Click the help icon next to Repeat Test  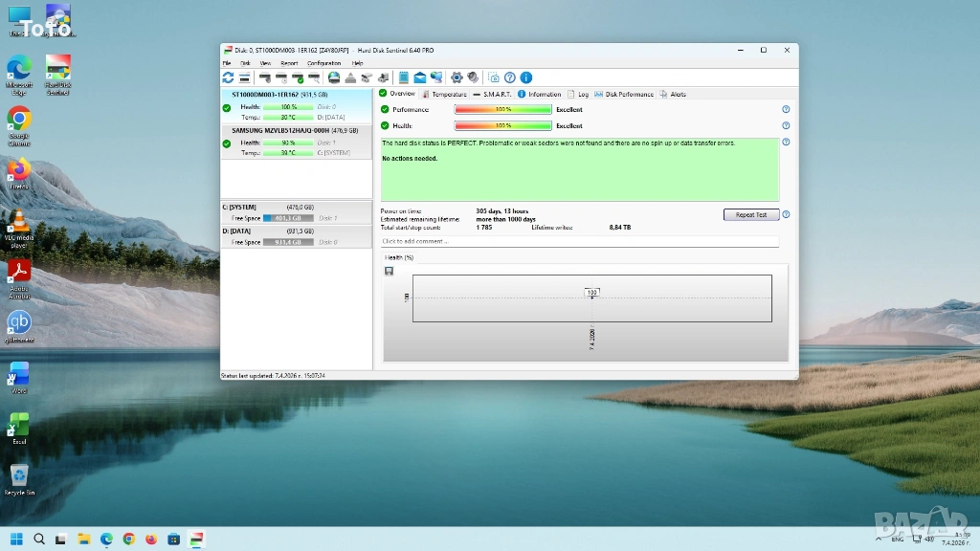pyautogui.click(x=786, y=215)
